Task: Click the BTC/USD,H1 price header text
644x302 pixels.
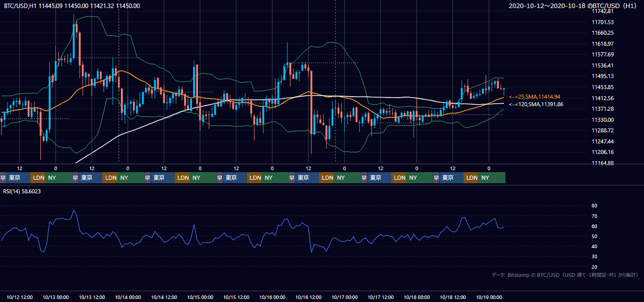Action: point(72,6)
